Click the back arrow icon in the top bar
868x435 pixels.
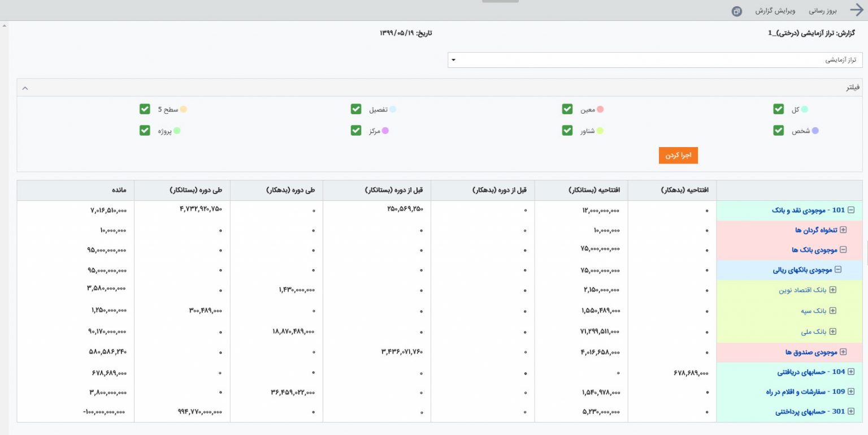point(857,10)
